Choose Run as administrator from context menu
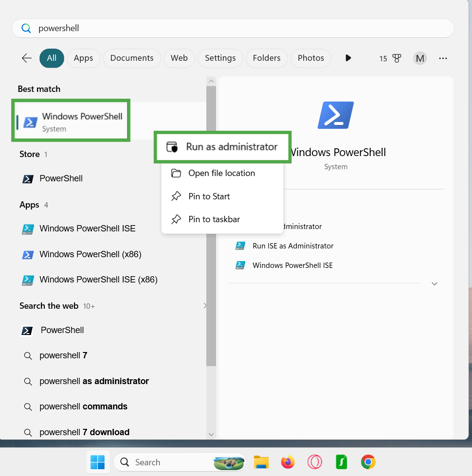This screenshot has height=476, width=472. (222, 147)
